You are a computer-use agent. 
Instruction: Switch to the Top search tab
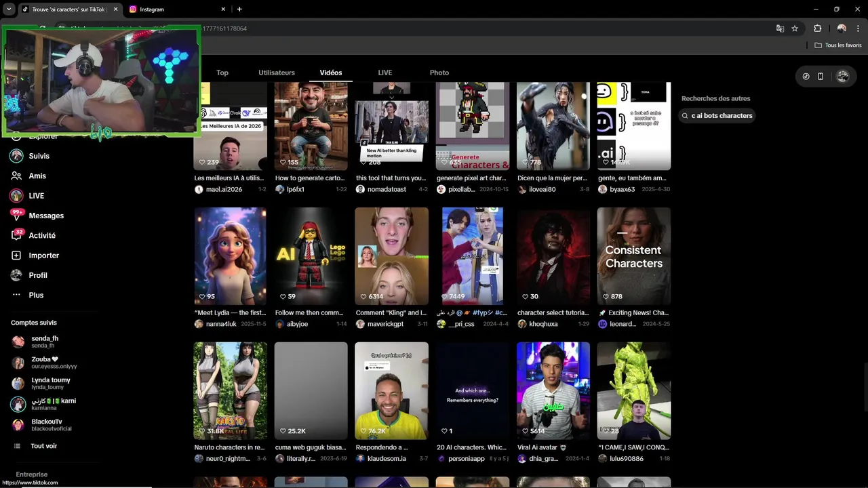(x=222, y=73)
